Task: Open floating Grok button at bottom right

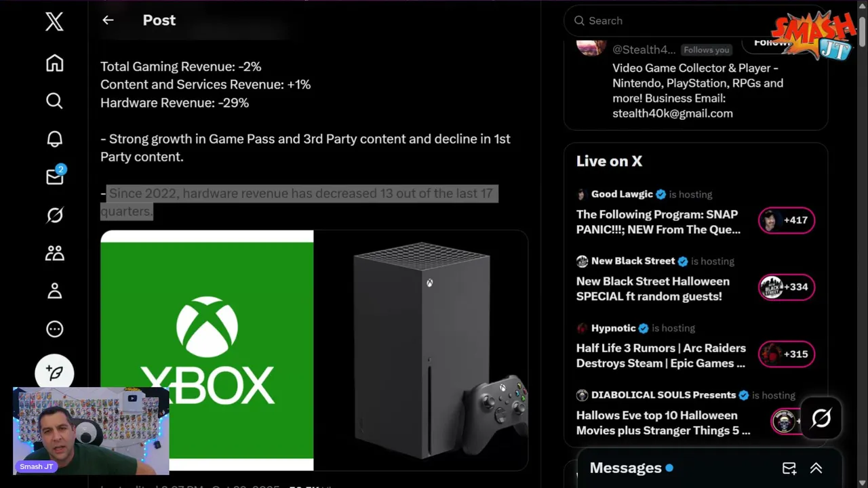Action: click(821, 418)
